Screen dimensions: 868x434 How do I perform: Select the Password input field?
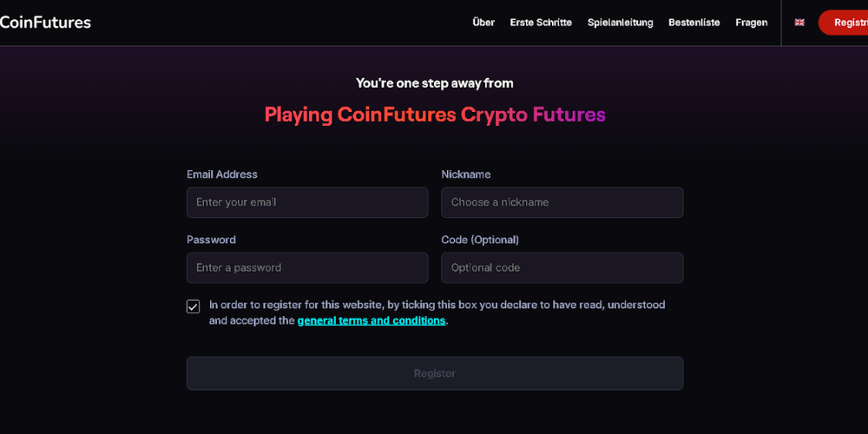[307, 267]
